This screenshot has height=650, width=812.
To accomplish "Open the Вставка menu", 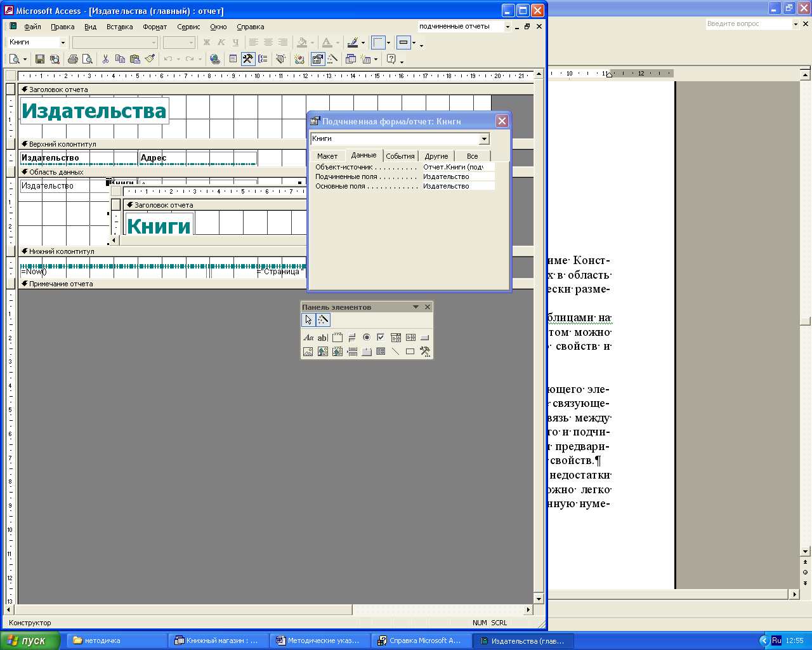I will point(119,27).
